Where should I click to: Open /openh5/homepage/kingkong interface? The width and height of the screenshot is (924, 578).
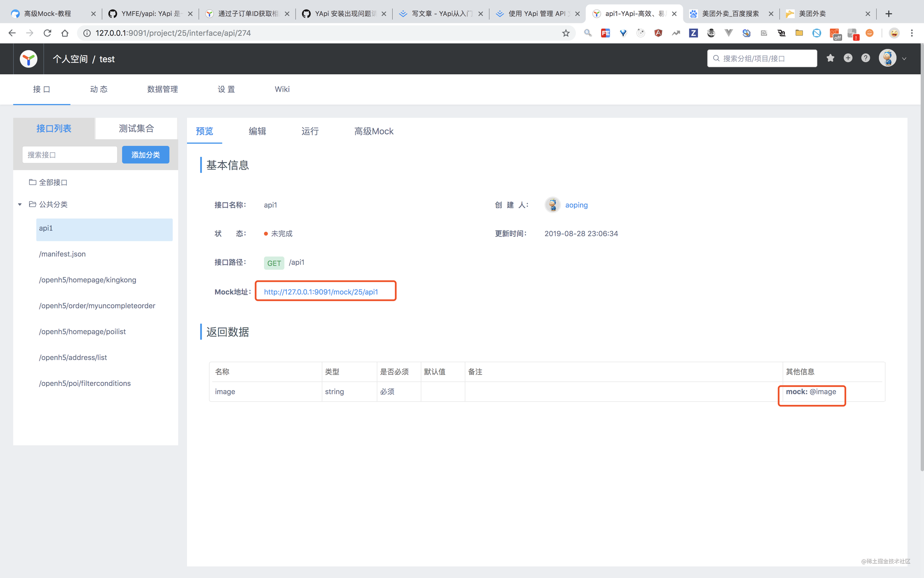tap(87, 280)
